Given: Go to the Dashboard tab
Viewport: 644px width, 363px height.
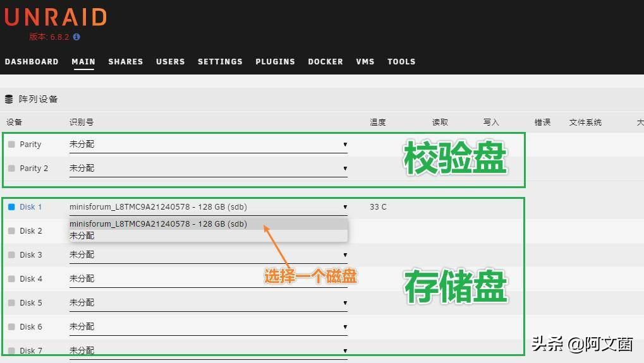Looking at the screenshot, I should [x=32, y=61].
